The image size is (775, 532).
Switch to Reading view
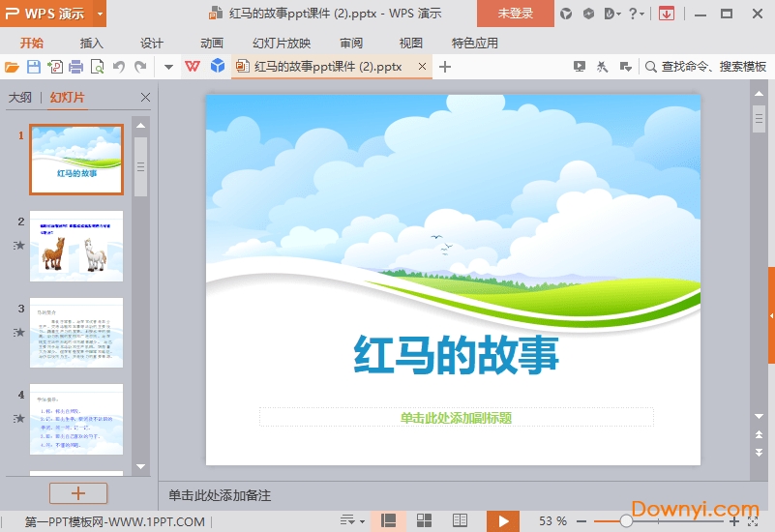point(461,520)
